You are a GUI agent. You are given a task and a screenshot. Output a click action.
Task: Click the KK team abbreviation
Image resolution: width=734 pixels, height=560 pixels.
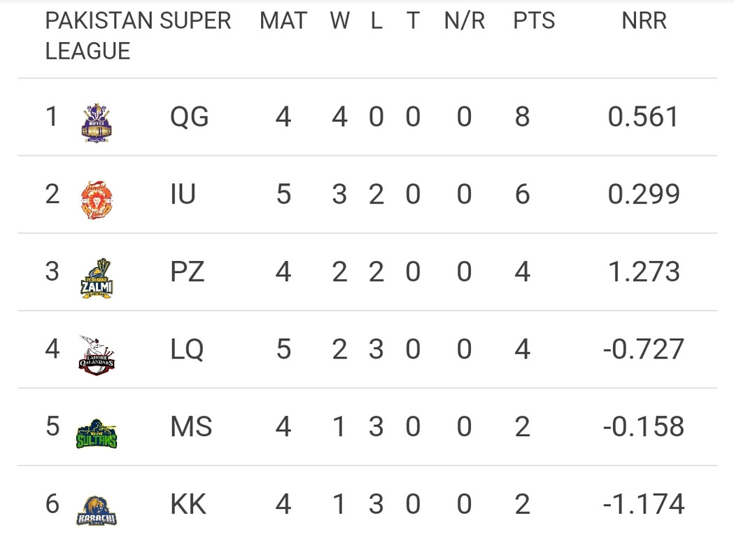pos(188,504)
